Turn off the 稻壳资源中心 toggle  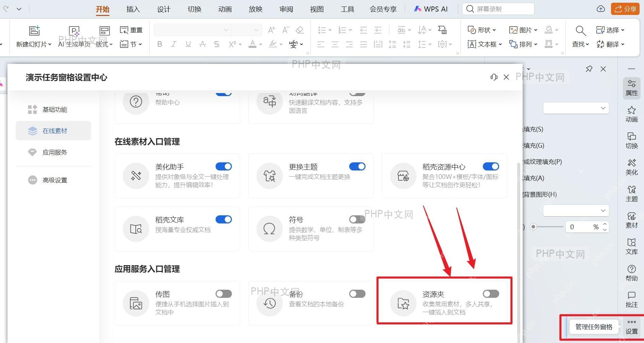[491, 166]
